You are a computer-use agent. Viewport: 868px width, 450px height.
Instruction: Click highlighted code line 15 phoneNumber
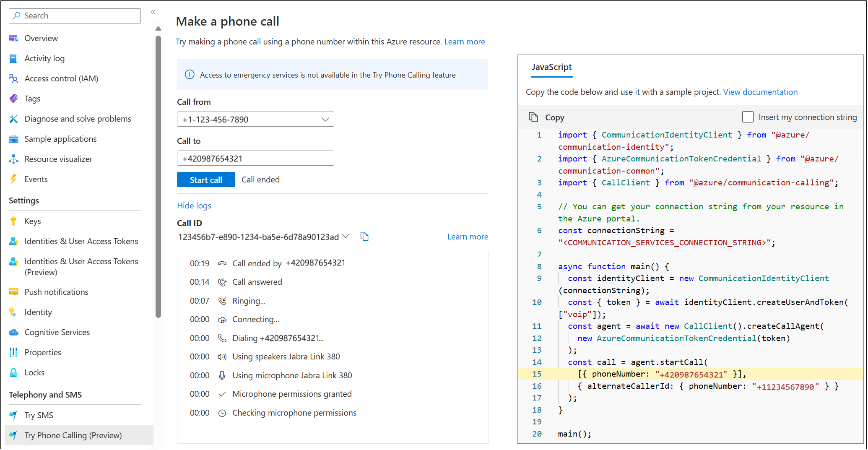click(691, 374)
